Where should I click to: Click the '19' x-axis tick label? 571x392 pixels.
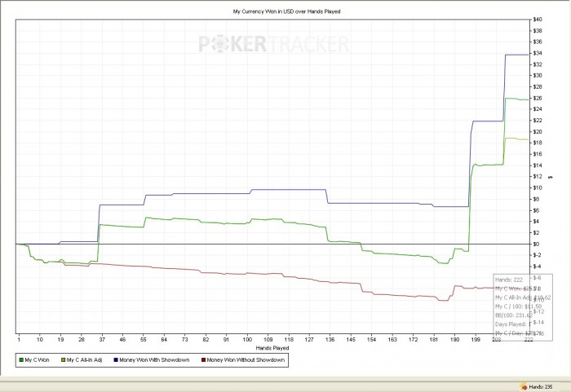60,339
